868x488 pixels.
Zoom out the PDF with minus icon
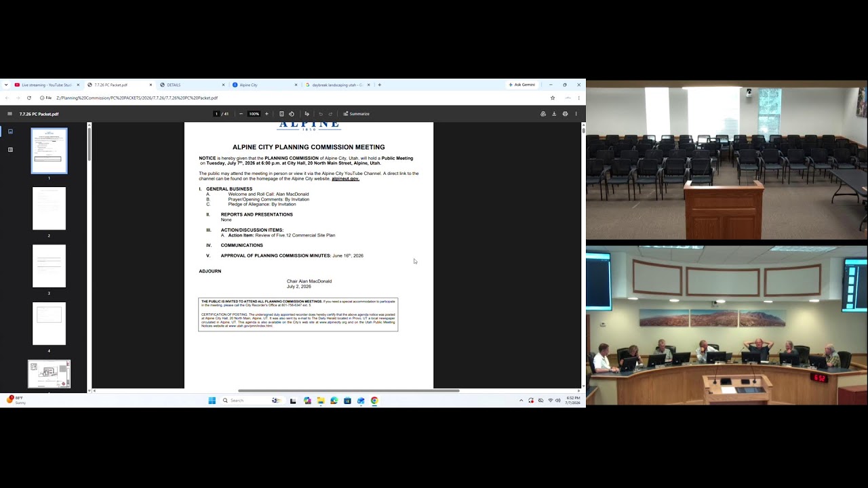click(x=241, y=114)
